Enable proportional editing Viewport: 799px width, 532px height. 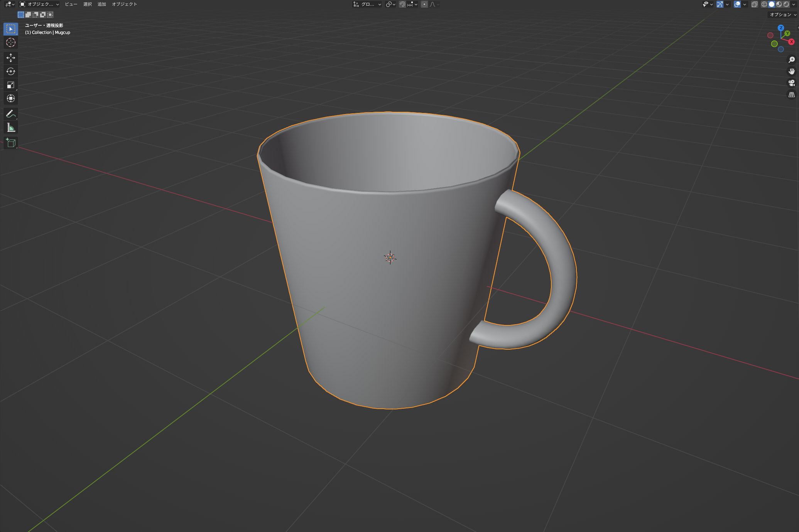click(424, 4)
